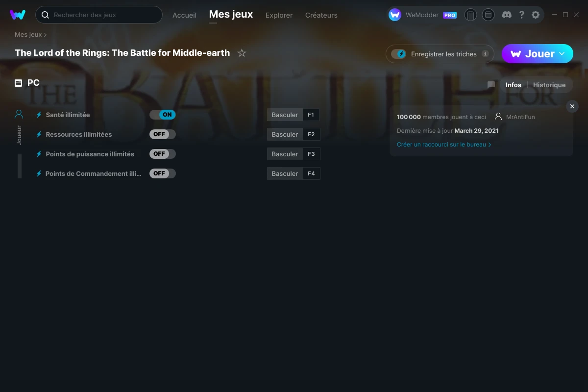The height and width of the screenshot is (392, 588).
Task: Click Santé illimitée cheat label
Action: (68, 115)
